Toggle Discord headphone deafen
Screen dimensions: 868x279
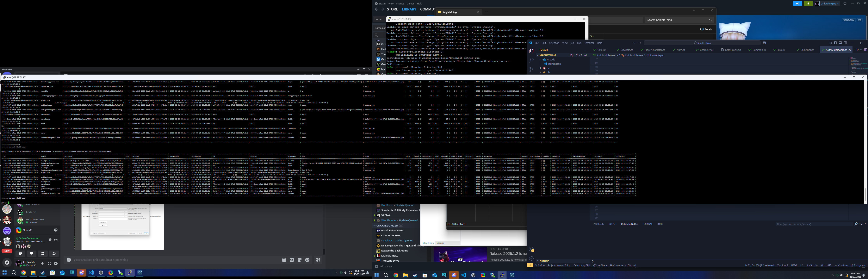coord(50,263)
